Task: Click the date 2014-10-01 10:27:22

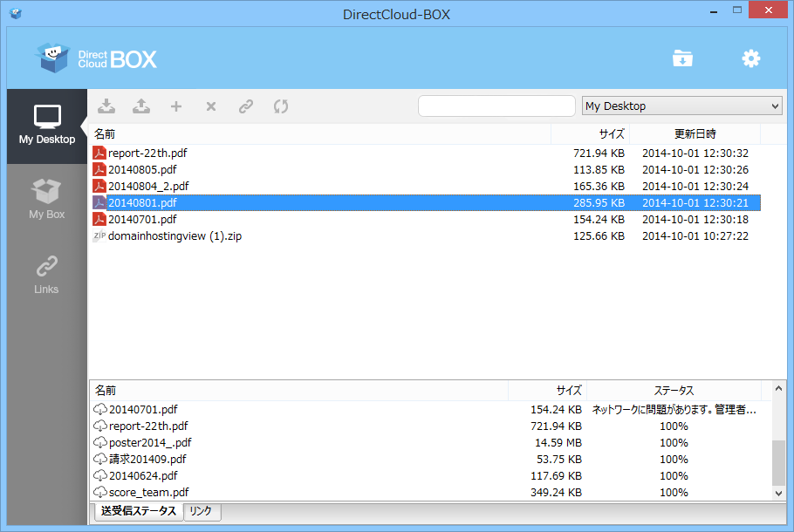Action: tap(695, 235)
